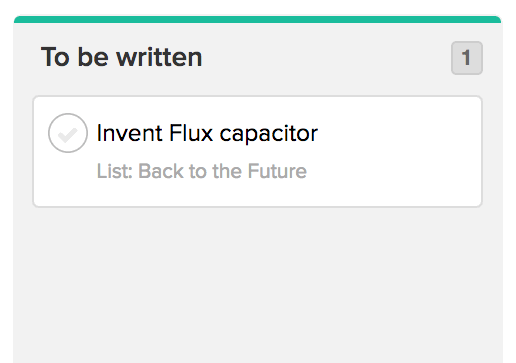Select the card's blank right side
The width and height of the screenshot is (516, 363).
(x=398, y=151)
